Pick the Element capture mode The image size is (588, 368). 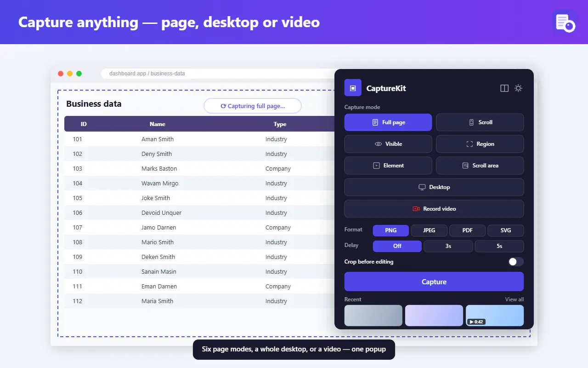[x=388, y=166]
